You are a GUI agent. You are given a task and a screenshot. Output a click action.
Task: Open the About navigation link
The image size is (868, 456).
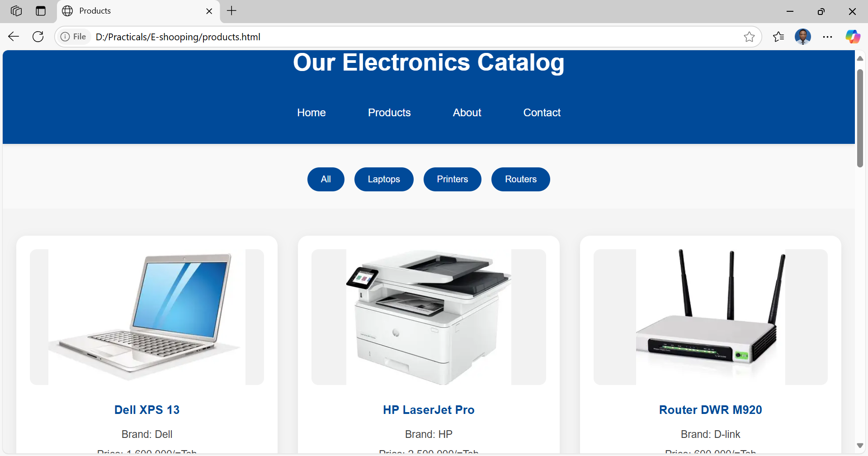[467, 113]
